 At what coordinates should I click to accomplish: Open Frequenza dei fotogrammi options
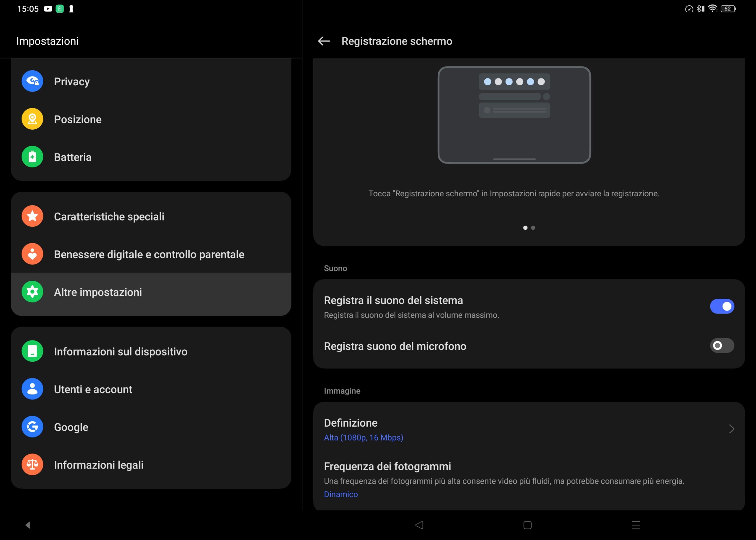point(387,466)
